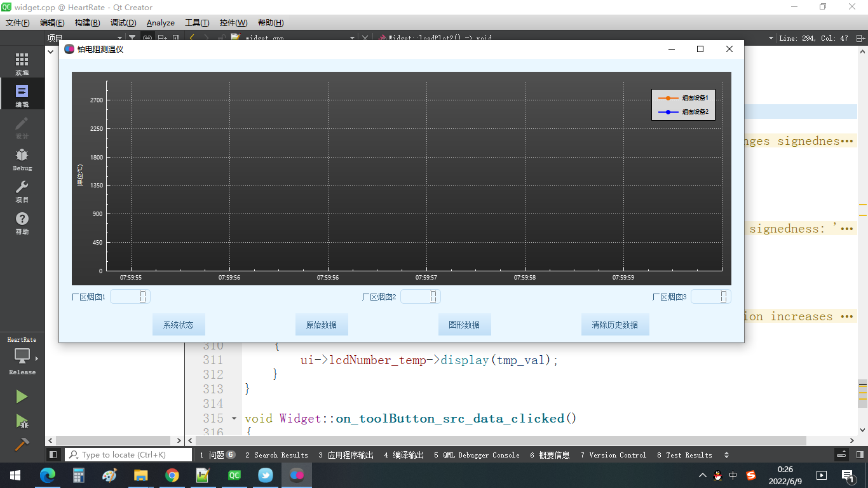
Task: Open the Help (帮助) mode
Action: tap(22, 222)
